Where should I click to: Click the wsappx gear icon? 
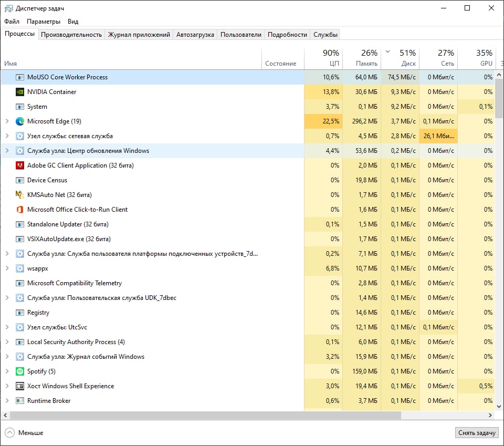(20, 268)
